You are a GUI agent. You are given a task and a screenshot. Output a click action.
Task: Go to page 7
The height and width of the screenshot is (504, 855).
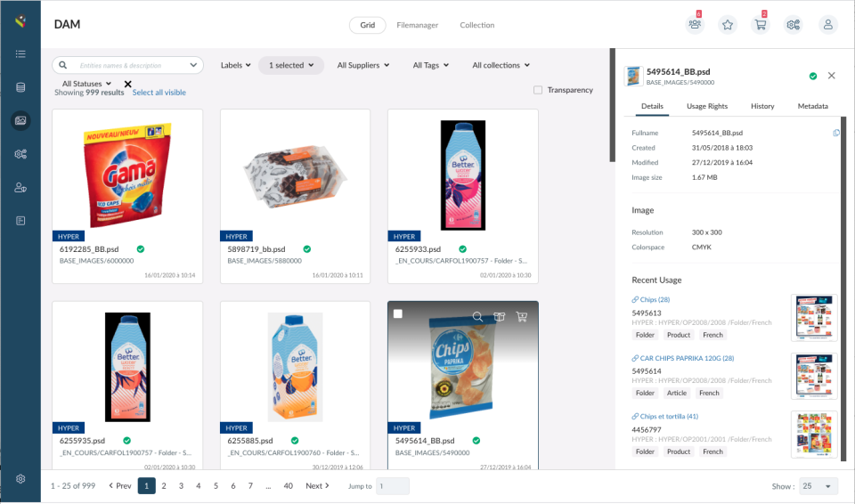tap(250, 486)
